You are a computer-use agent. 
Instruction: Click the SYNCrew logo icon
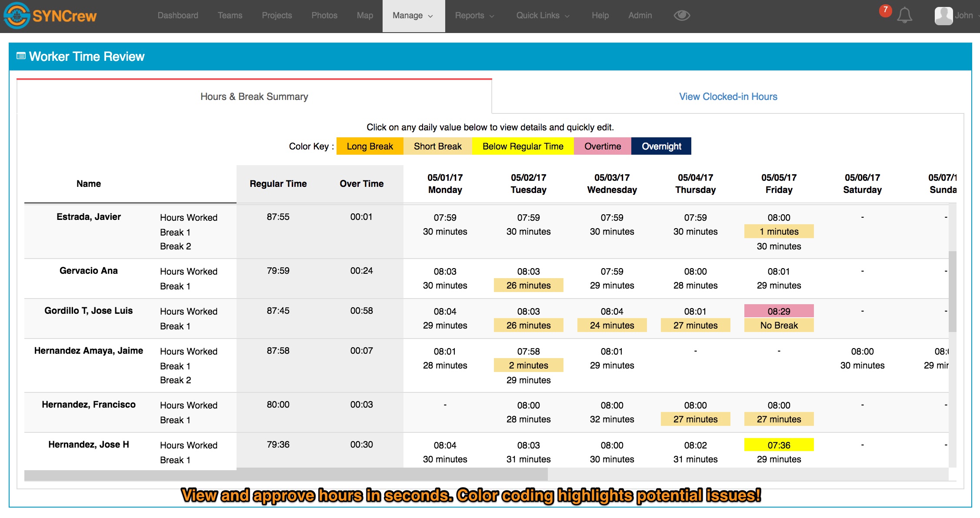pos(17,16)
